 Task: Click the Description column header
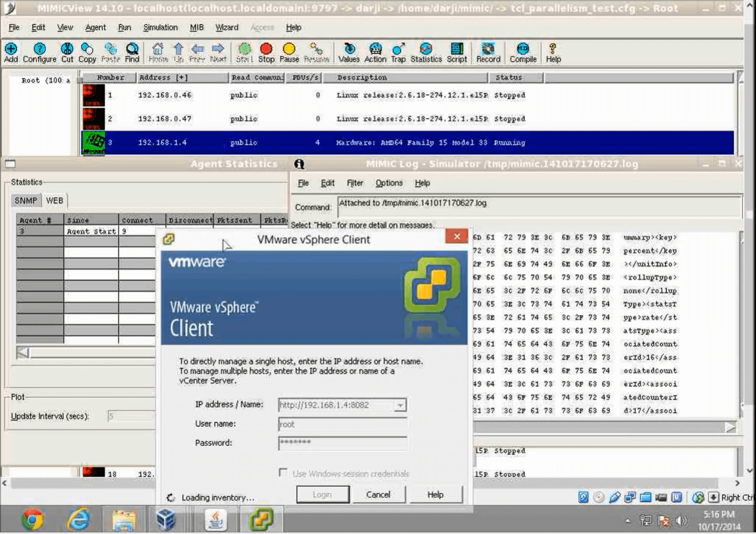[405, 77]
